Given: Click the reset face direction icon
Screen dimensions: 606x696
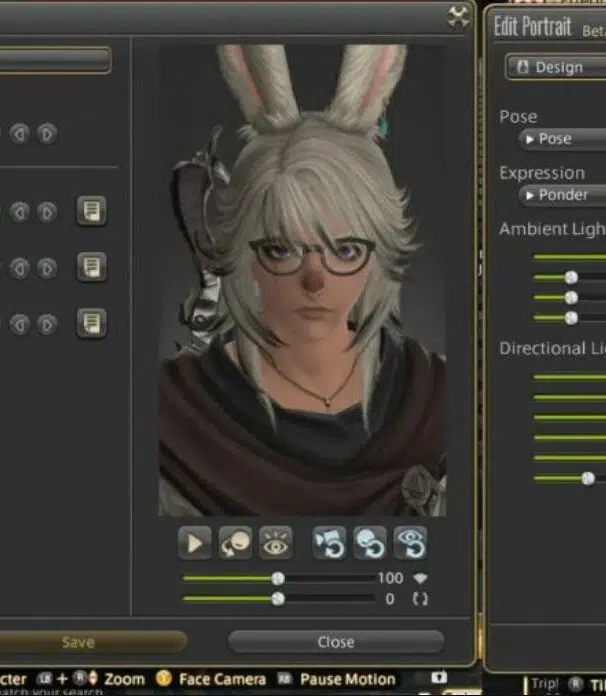Looking at the screenshot, I should pyautogui.click(x=369, y=543).
